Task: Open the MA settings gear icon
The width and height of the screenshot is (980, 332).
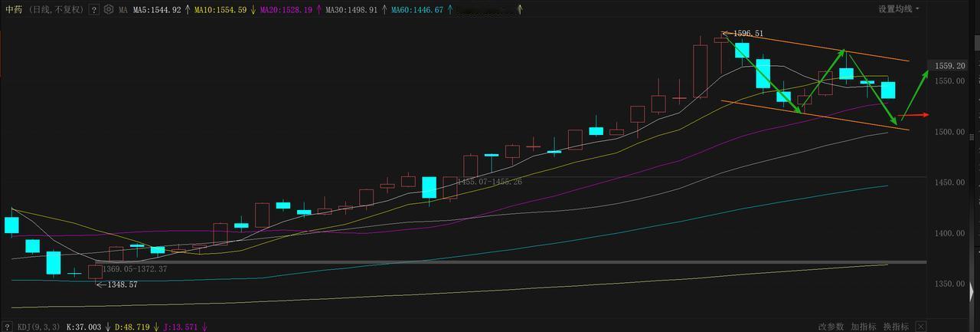Action: coord(109,10)
